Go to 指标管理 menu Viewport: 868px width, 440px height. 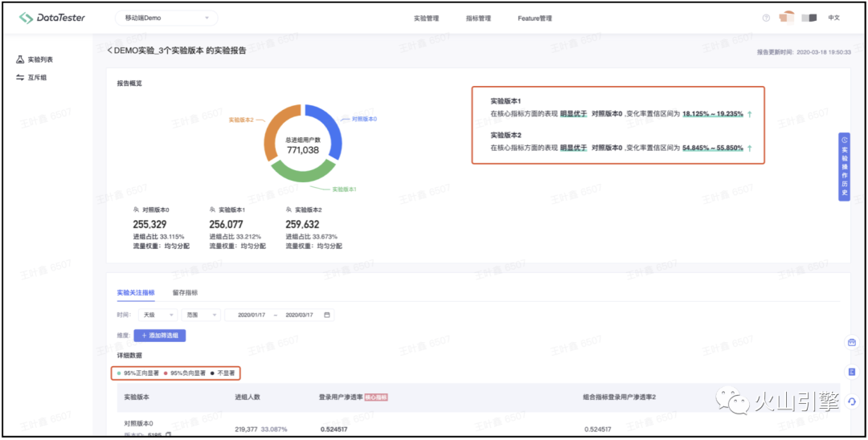tap(478, 18)
